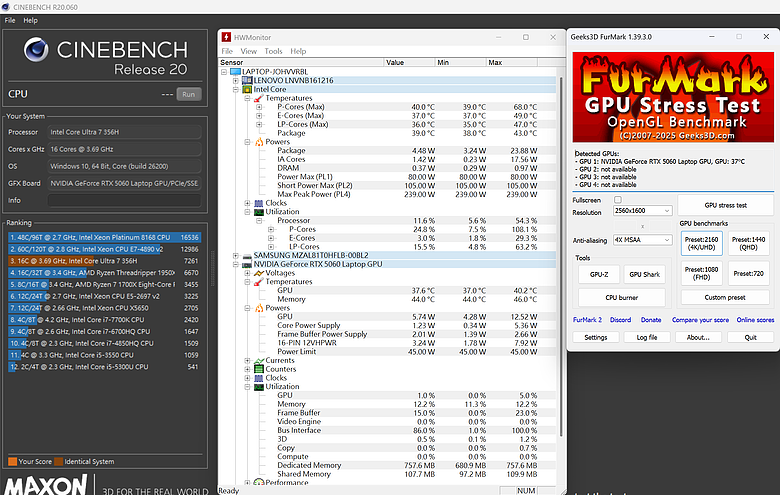The height and width of the screenshot is (495, 780).
Task: Expand the E-Cores (Max) temperature row
Action: (x=259, y=116)
